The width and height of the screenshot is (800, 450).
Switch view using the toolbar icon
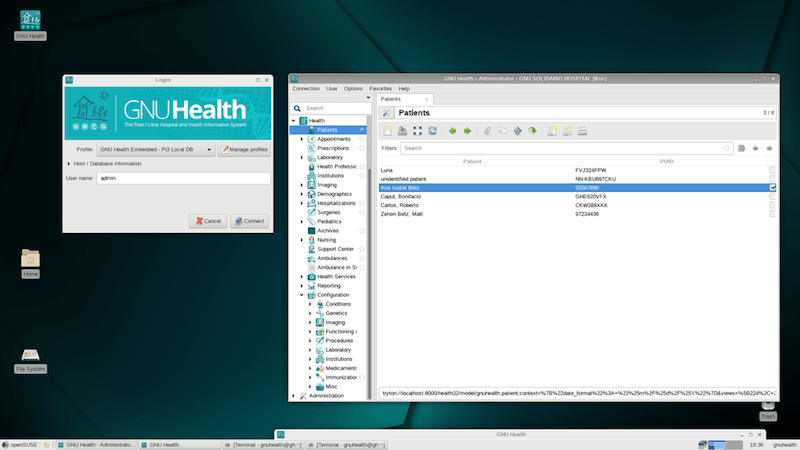click(417, 131)
